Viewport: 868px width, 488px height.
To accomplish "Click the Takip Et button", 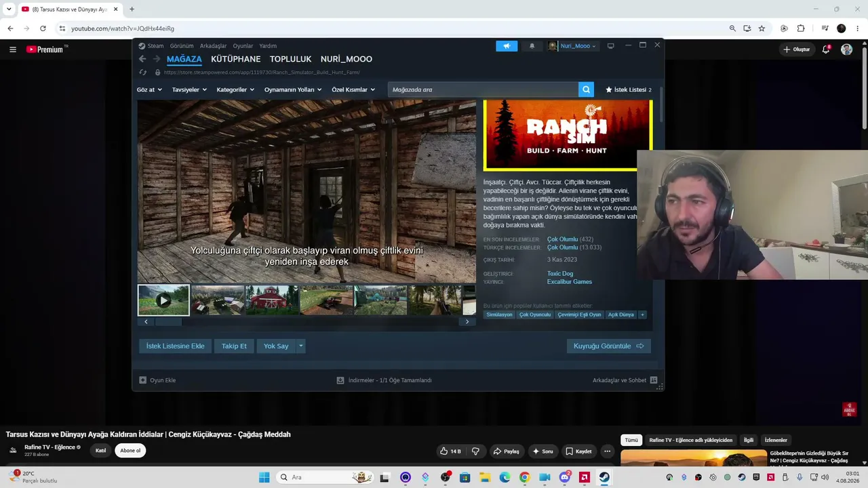I will click(234, 346).
